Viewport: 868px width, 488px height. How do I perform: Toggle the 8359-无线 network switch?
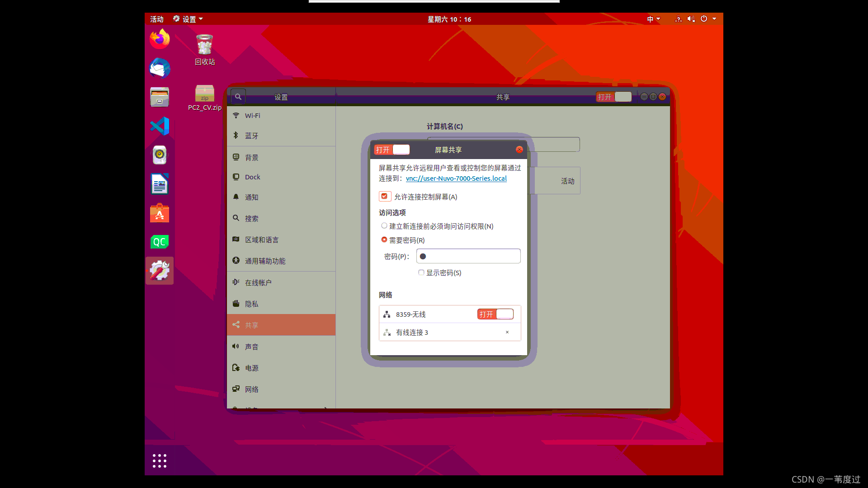[x=495, y=314]
